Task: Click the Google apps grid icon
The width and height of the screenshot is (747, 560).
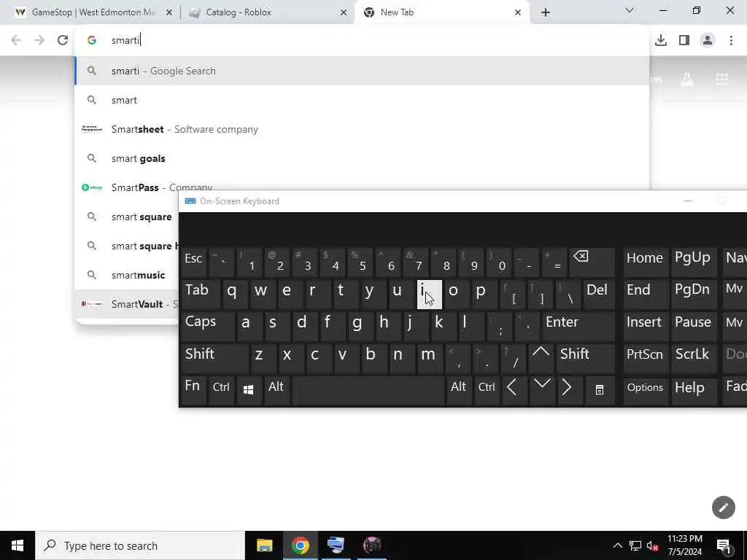Action: [x=721, y=79]
